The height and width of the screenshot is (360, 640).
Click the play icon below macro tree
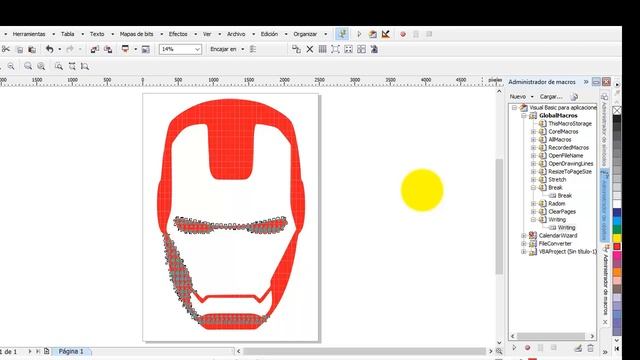point(514,348)
